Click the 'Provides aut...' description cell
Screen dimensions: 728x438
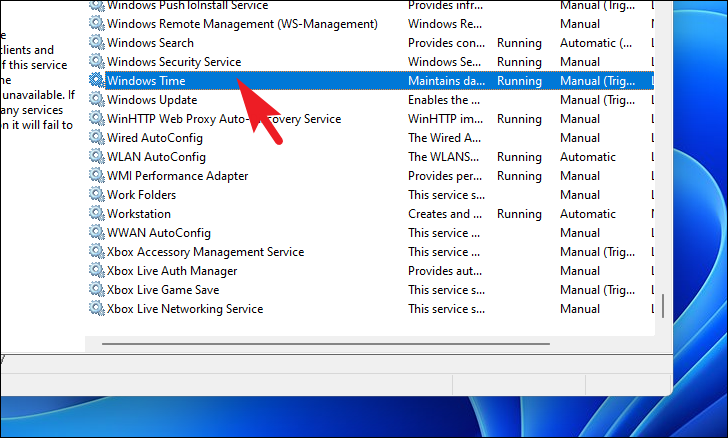tap(445, 271)
